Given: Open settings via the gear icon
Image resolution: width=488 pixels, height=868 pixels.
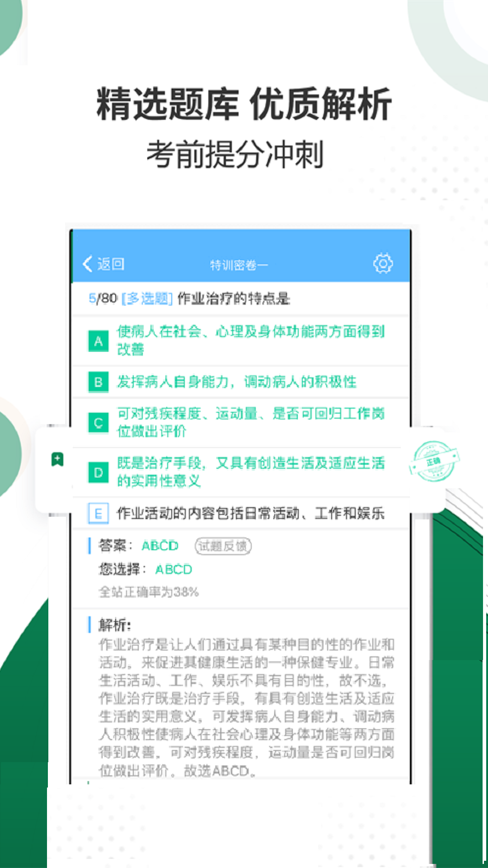Looking at the screenshot, I should [383, 264].
